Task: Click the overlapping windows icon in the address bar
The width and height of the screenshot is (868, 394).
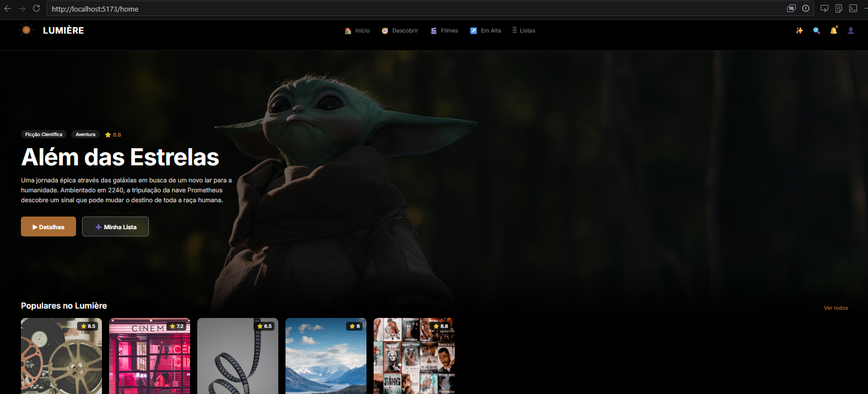Action: click(x=791, y=8)
